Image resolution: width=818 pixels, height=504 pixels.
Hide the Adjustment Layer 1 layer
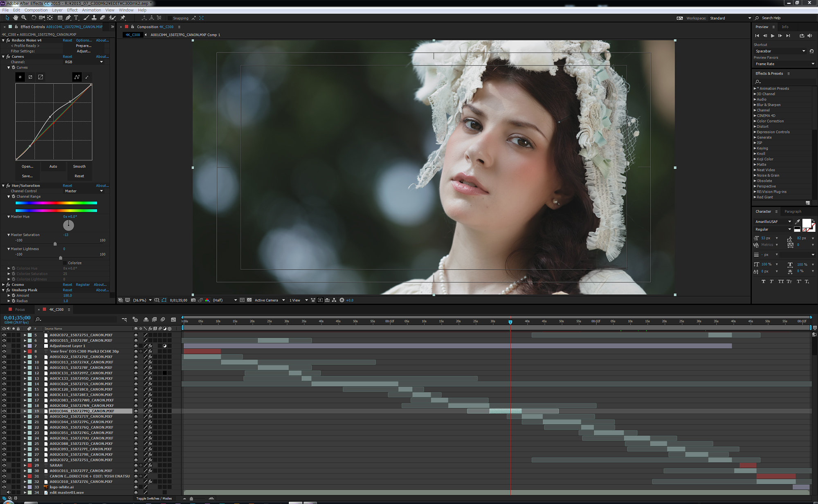tap(4, 346)
